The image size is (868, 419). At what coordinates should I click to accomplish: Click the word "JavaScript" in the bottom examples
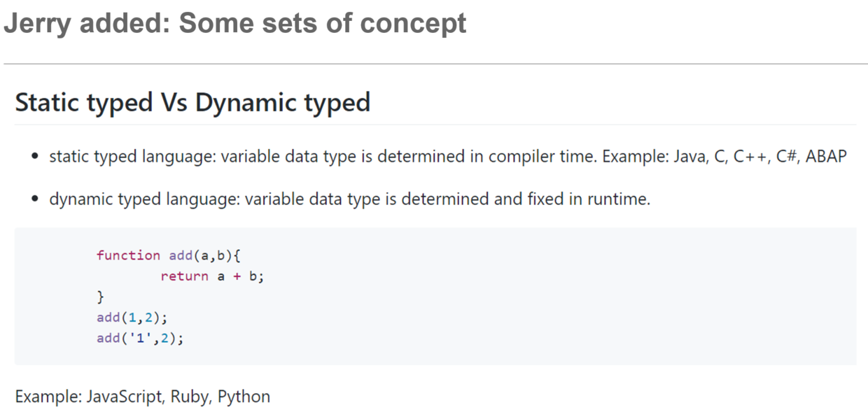tap(125, 397)
